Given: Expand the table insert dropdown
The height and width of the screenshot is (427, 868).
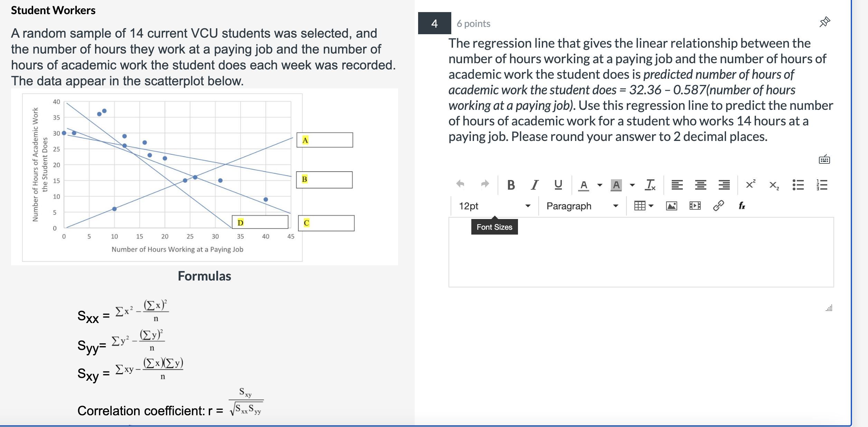Looking at the screenshot, I should pos(651,205).
